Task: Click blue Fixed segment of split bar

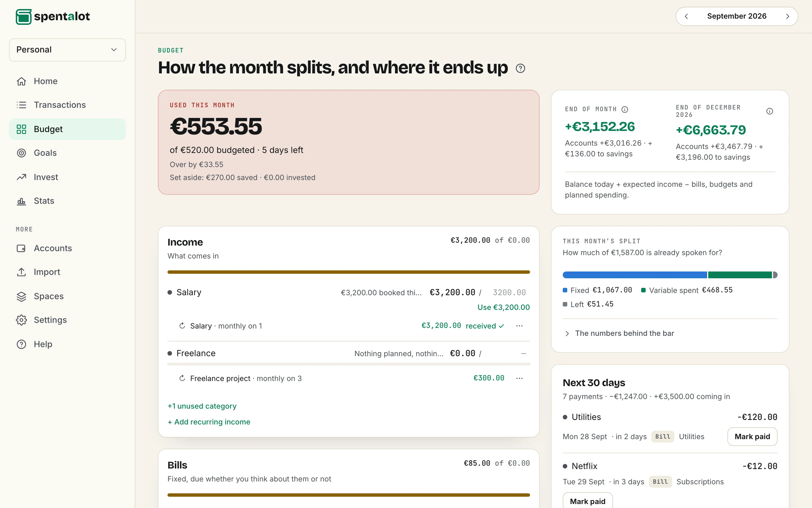Action: tap(635, 275)
